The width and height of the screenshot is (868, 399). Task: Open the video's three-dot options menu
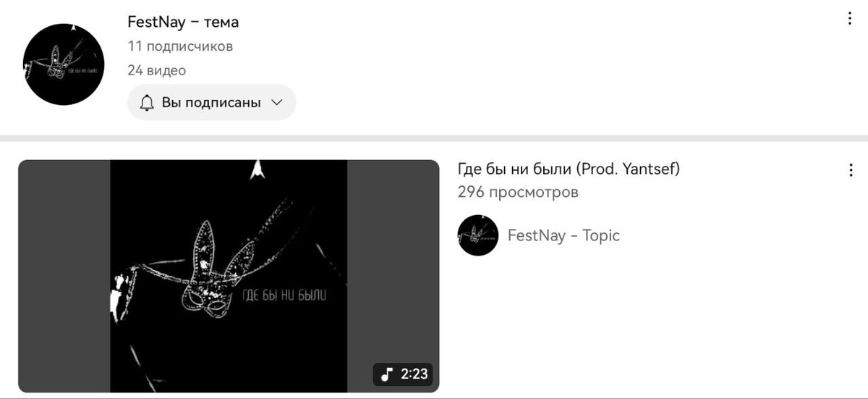(850, 171)
